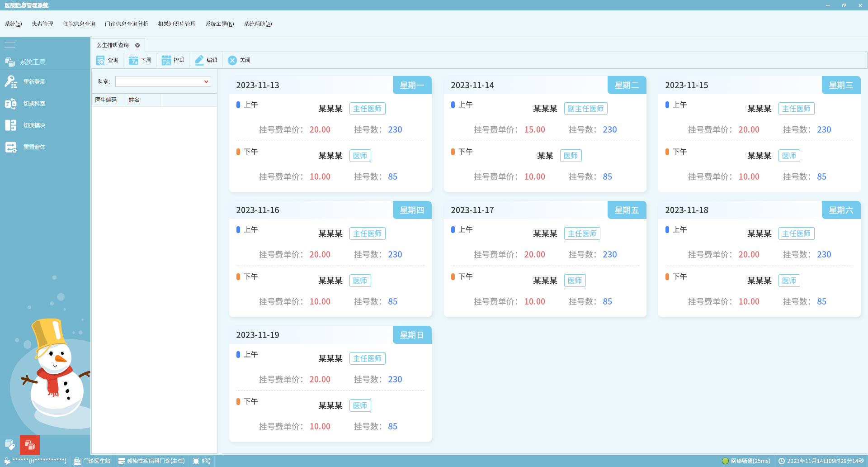Open the 系统主题(K) menu
The height and width of the screenshot is (467, 868).
click(220, 24)
